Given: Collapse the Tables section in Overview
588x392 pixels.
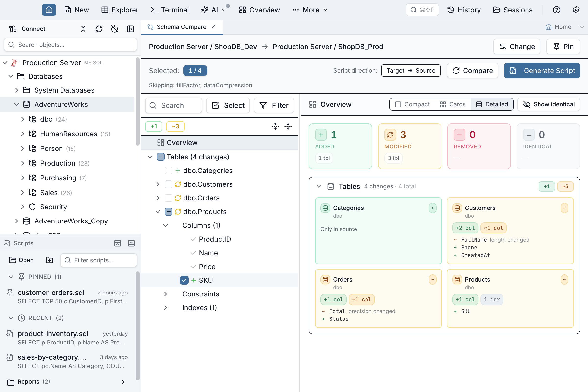Looking at the screenshot, I should coord(319,186).
